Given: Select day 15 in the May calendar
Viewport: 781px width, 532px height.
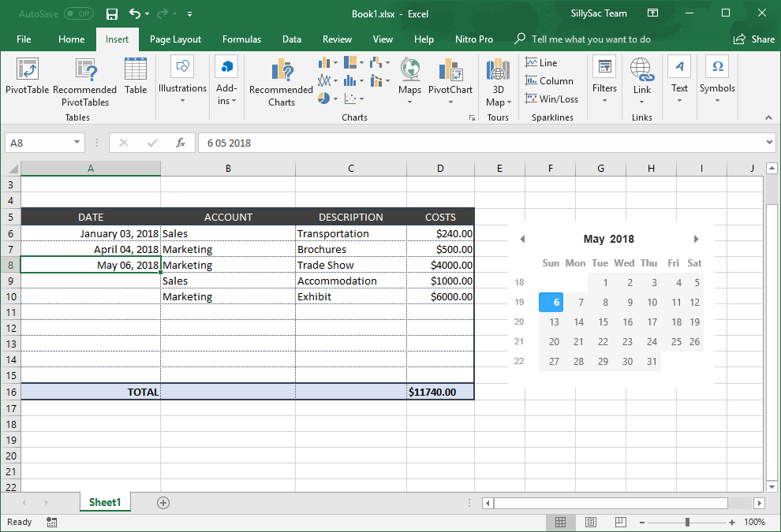Looking at the screenshot, I should (x=603, y=322).
